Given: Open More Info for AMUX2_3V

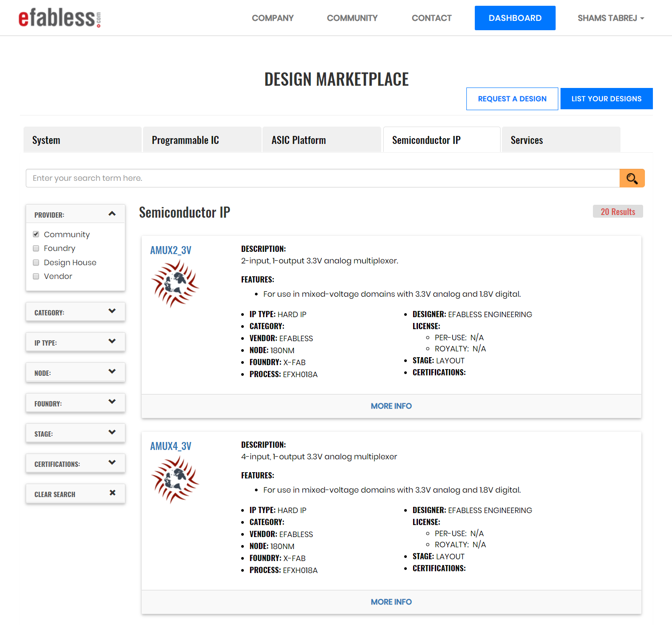Looking at the screenshot, I should tap(391, 406).
